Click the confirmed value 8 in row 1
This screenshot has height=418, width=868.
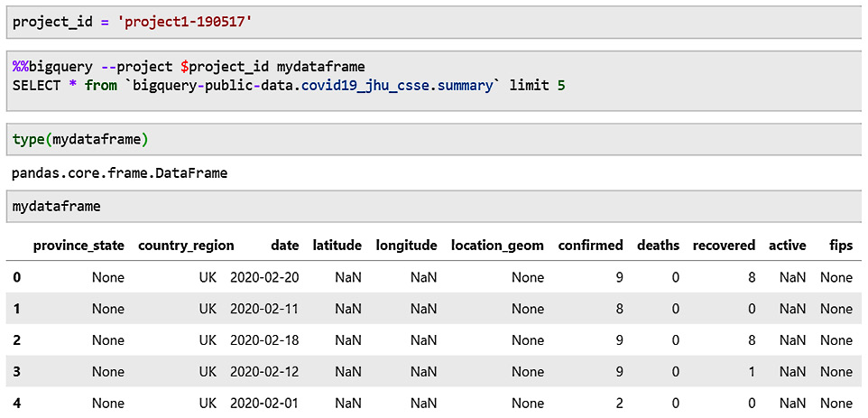click(620, 309)
